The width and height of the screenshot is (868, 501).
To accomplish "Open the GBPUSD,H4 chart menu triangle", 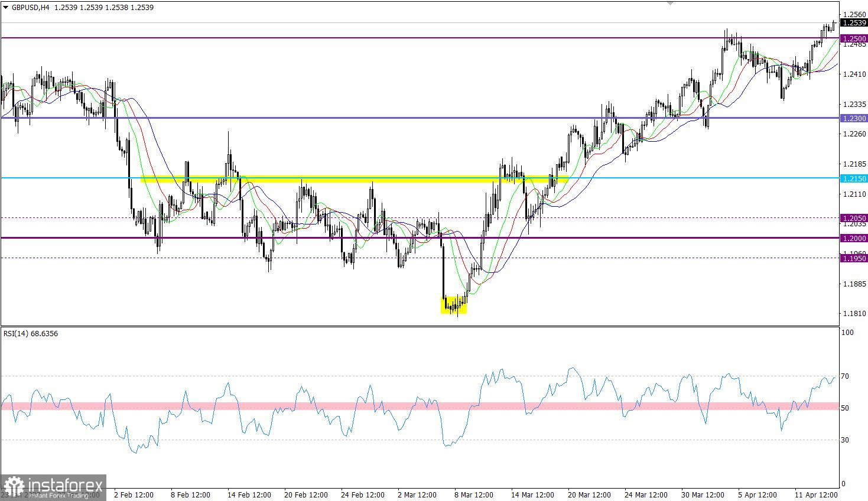I will [x=6, y=8].
